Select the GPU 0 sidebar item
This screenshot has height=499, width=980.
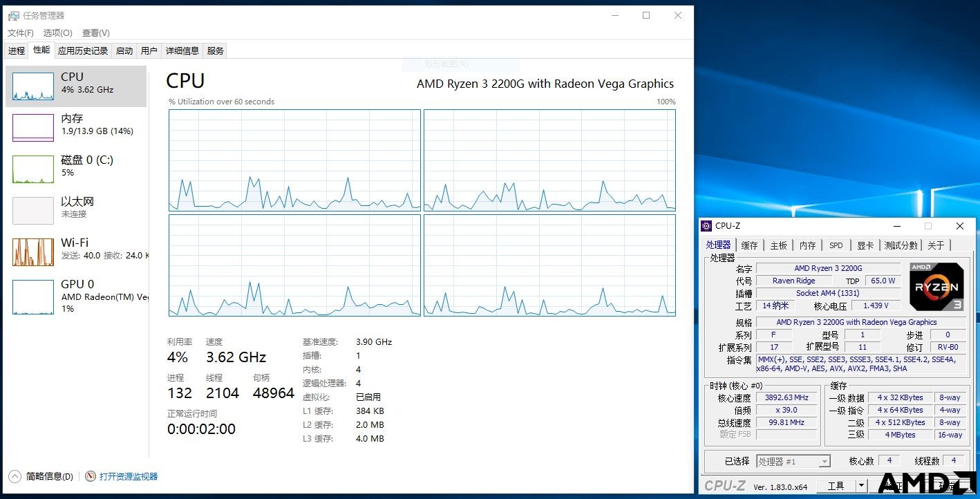coord(76,296)
